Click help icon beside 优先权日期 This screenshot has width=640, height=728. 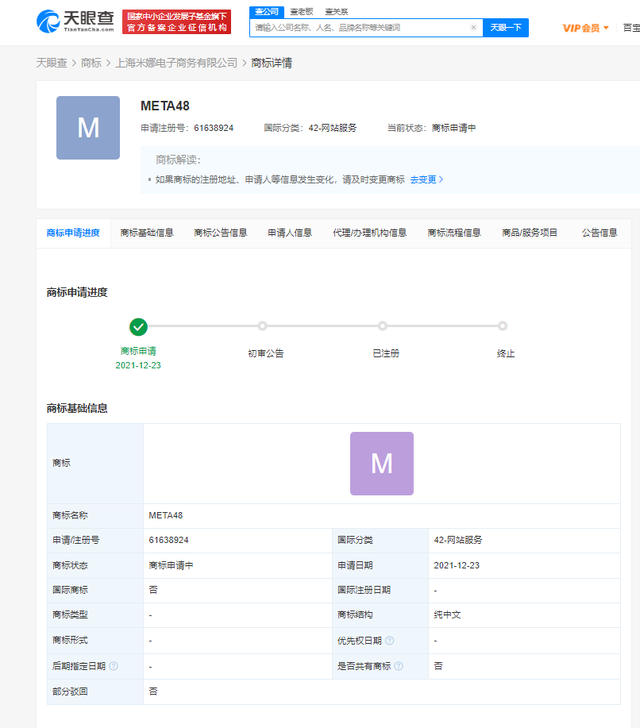click(389, 640)
